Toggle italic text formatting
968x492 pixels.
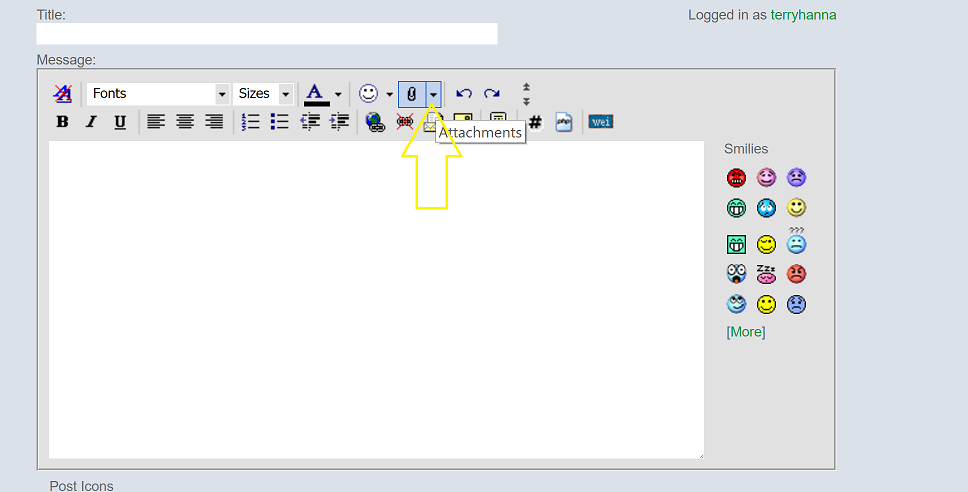click(91, 122)
